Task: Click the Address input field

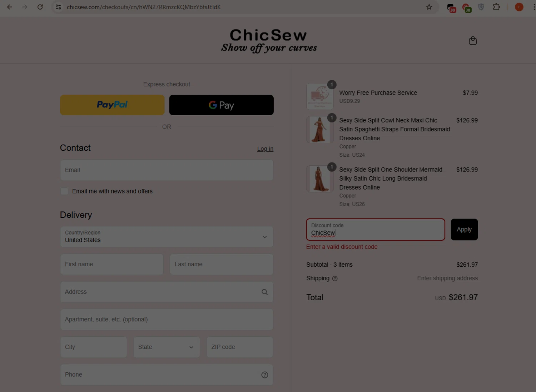Action: (x=167, y=292)
